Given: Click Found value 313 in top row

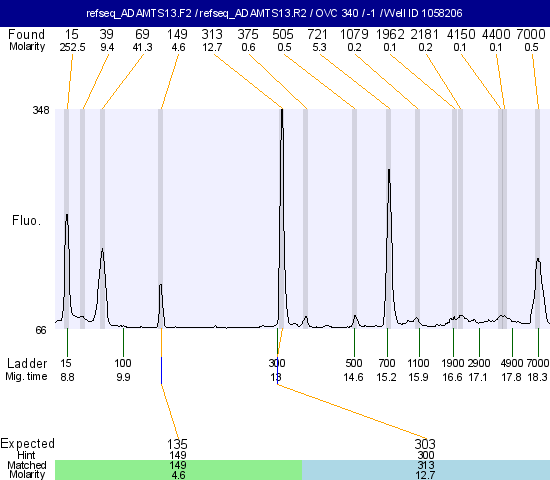Looking at the screenshot, I should click(x=212, y=34).
